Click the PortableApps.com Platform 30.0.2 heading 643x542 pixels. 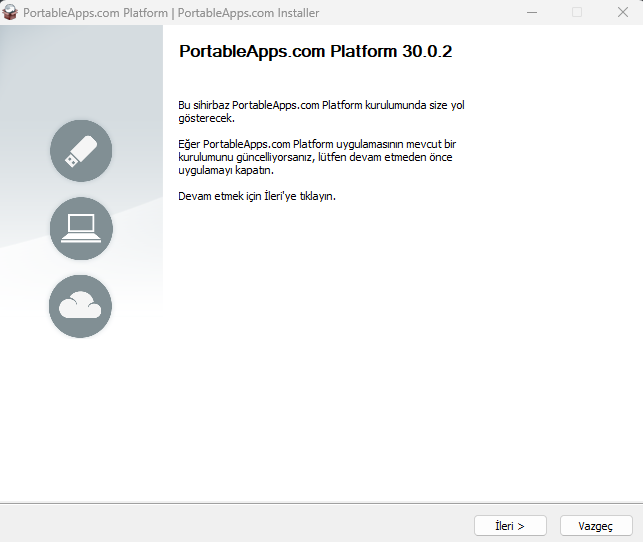315,51
